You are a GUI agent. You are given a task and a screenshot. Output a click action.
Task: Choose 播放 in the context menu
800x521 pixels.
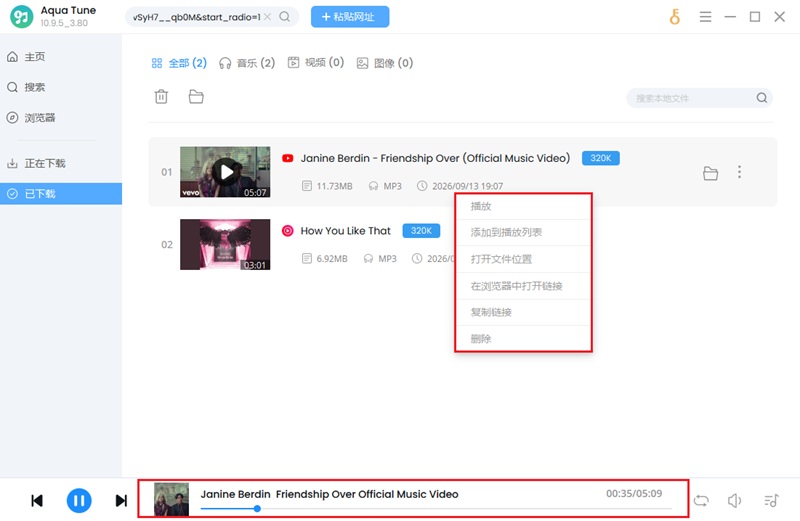[x=523, y=207]
